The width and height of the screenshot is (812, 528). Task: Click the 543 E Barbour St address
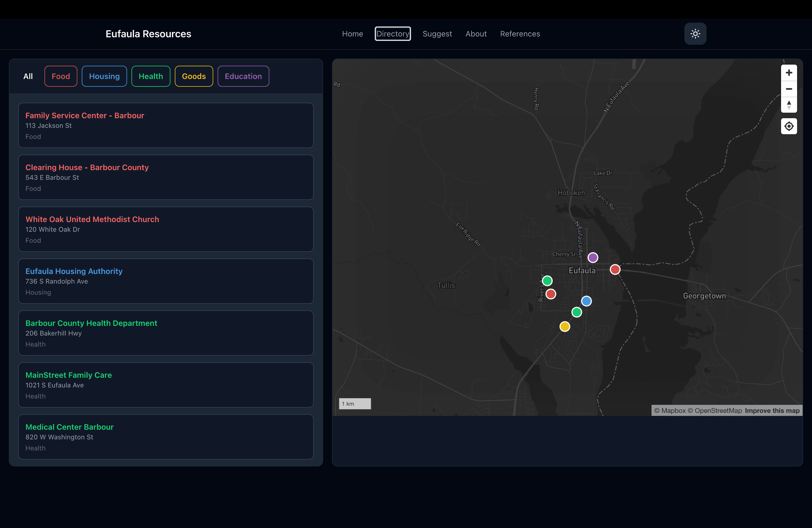[x=52, y=177]
